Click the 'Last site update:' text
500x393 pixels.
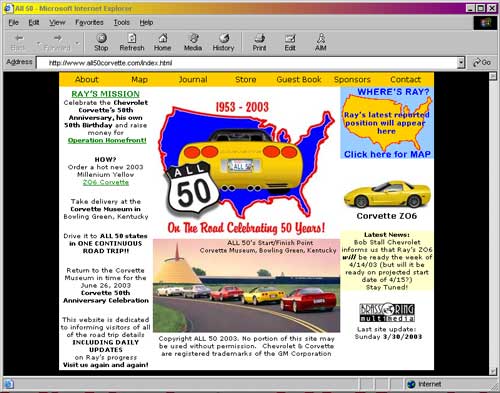386,329
